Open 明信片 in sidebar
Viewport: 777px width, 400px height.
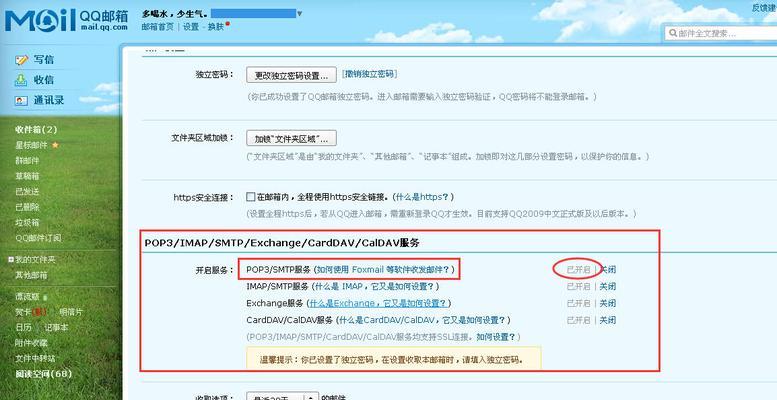(71, 312)
